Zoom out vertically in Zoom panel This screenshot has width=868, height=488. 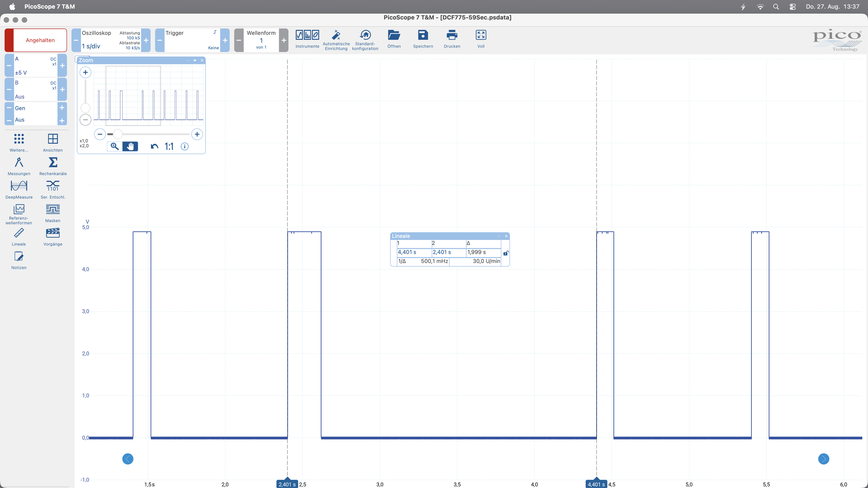point(85,119)
